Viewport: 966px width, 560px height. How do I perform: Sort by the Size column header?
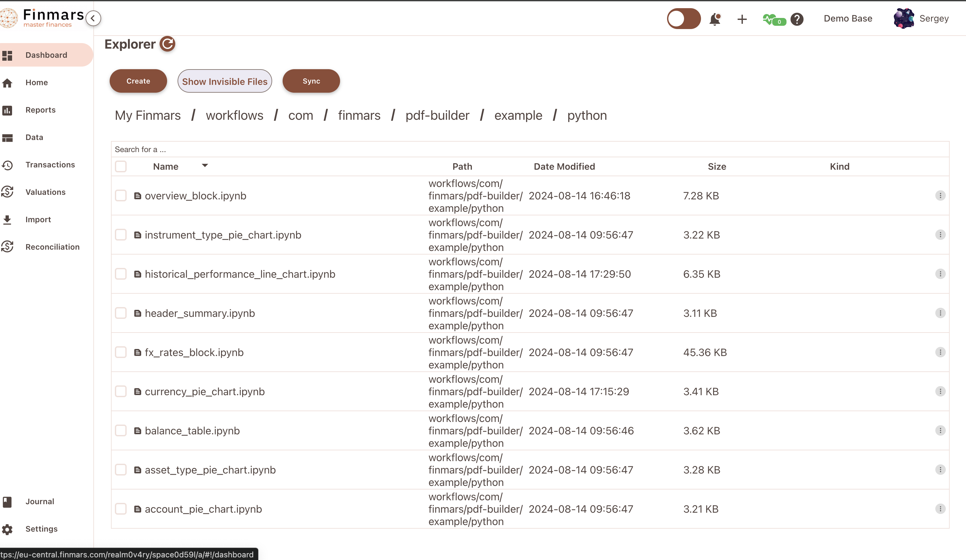pyautogui.click(x=717, y=166)
